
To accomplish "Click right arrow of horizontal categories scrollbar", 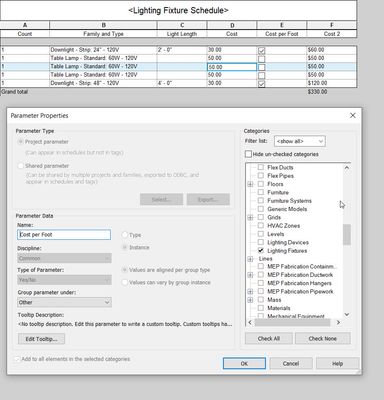I will [338, 322].
